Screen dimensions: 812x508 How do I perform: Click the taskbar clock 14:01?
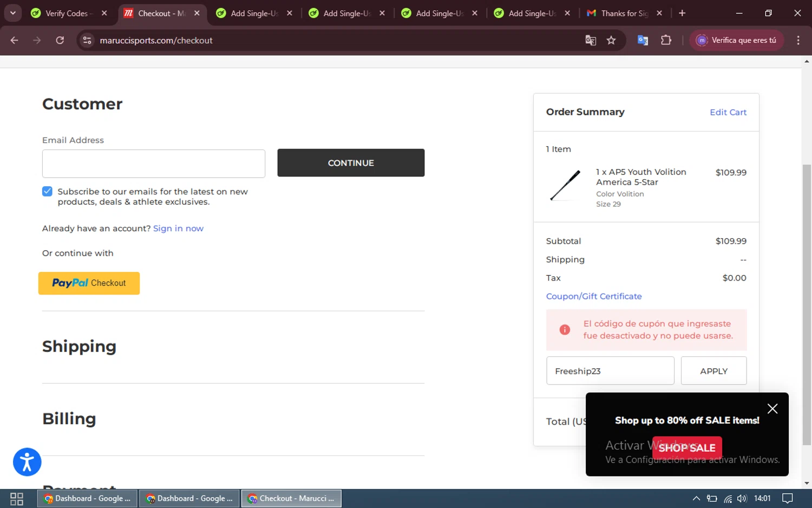(762, 499)
